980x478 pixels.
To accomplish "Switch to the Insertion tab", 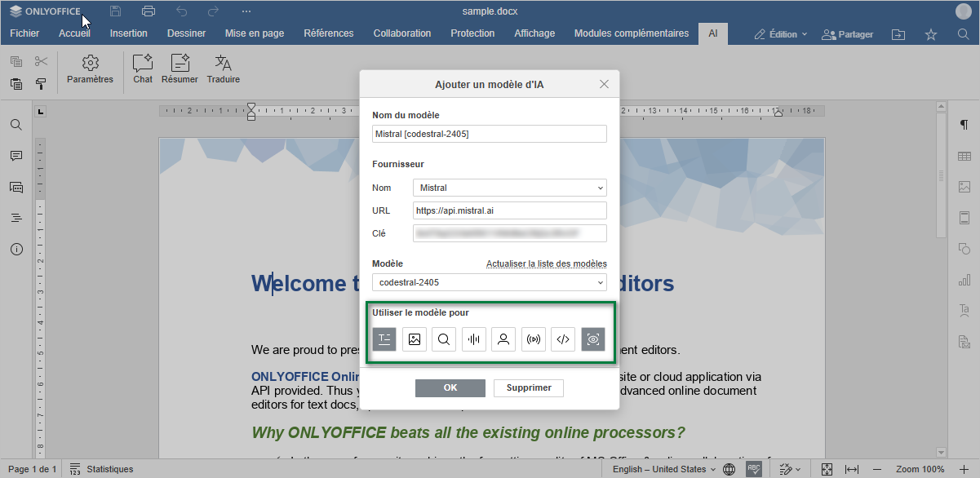I will [x=129, y=33].
